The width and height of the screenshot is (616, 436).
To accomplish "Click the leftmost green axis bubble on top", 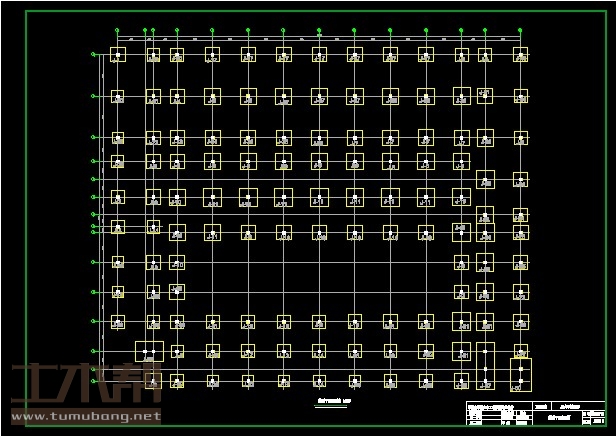I will pos(117,31).
